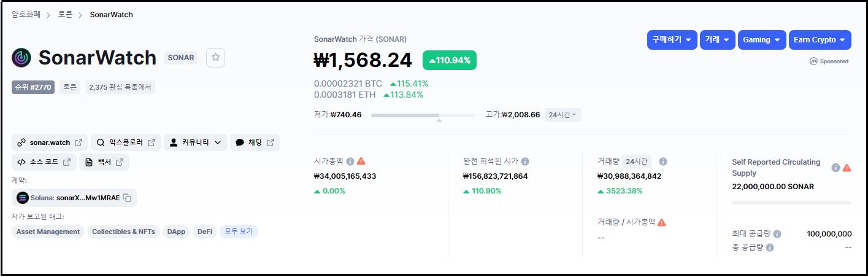
Task: Click market cap warning triangle icon
Action: tap(361, 161)
